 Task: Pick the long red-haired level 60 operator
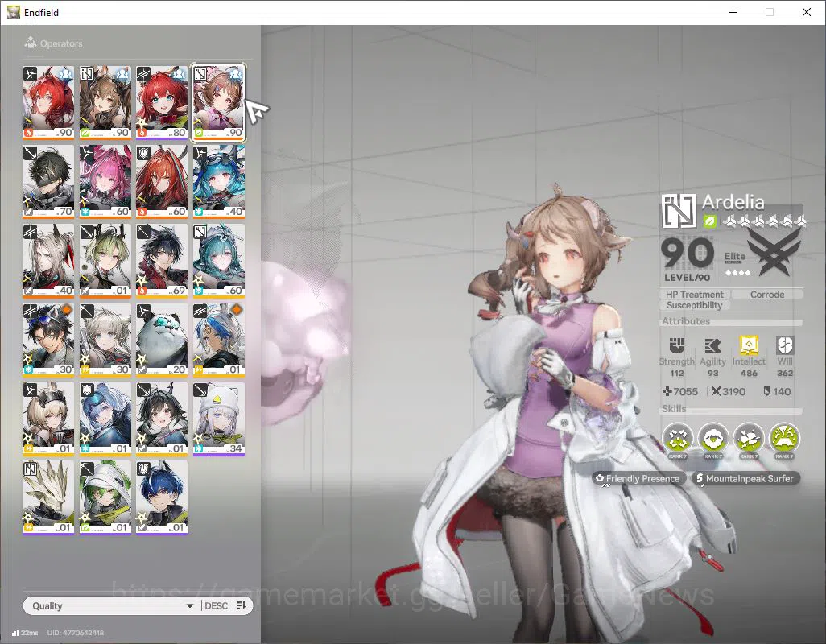pyautogui.click(x=162, y=180)
